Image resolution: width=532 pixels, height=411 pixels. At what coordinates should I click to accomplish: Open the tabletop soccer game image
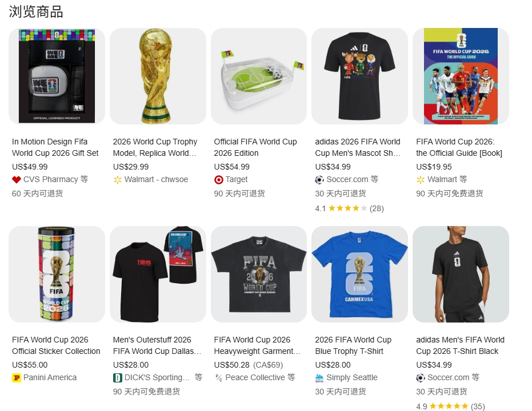pyautogui.click(x=259, y=76)
